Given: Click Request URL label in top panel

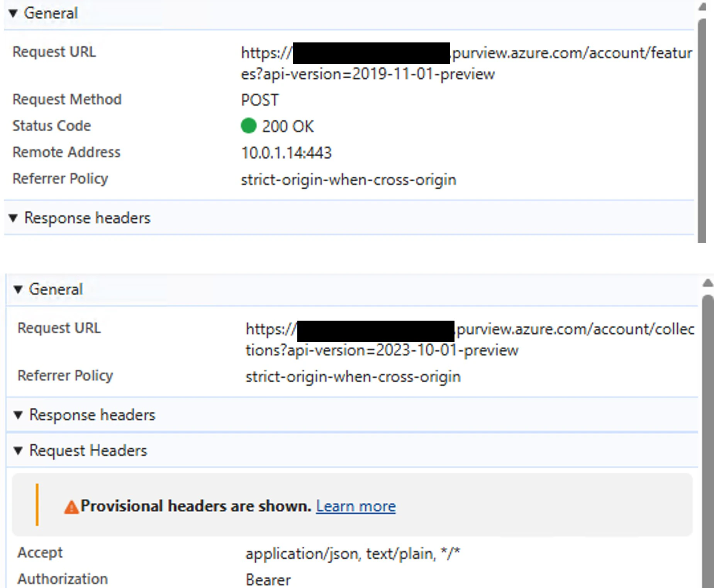Looking at the screenshot, I should coord(54,52).
